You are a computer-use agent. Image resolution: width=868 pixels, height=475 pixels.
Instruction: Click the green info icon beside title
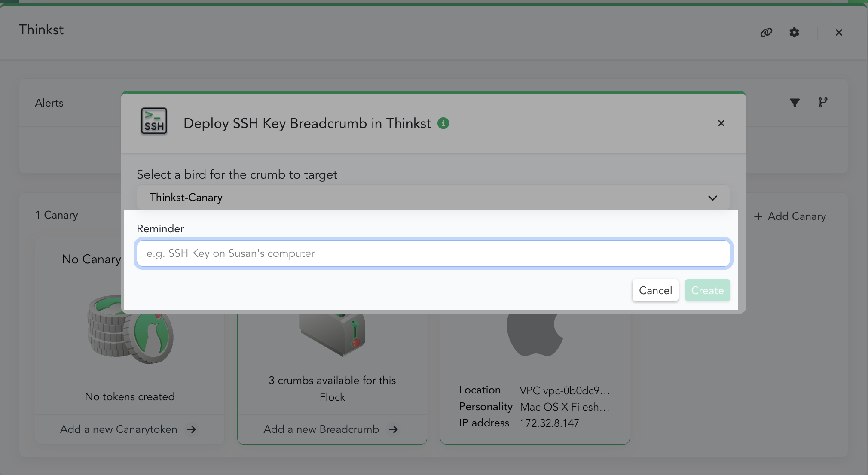[x=443, y=123]
